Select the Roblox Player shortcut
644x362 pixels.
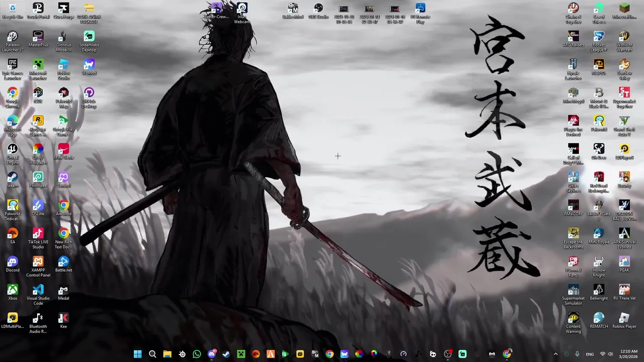[624, 321]
